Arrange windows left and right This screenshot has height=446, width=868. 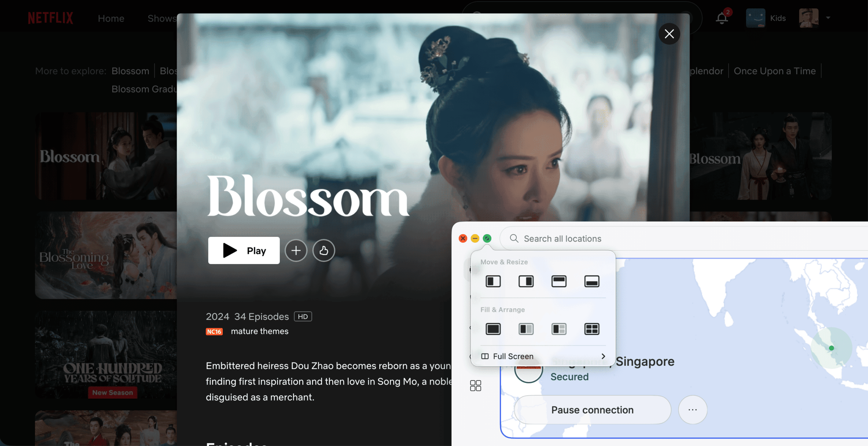click(526, 329)
